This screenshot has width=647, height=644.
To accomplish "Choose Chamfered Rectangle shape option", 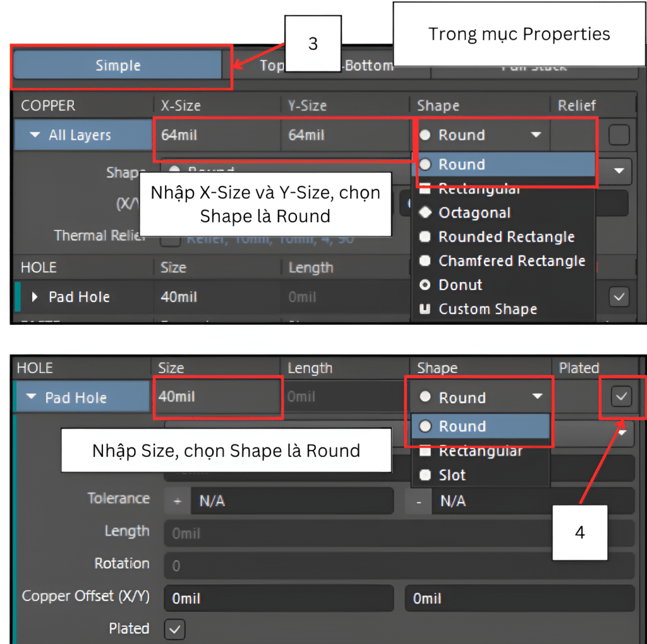I will [x=511, y=261].
